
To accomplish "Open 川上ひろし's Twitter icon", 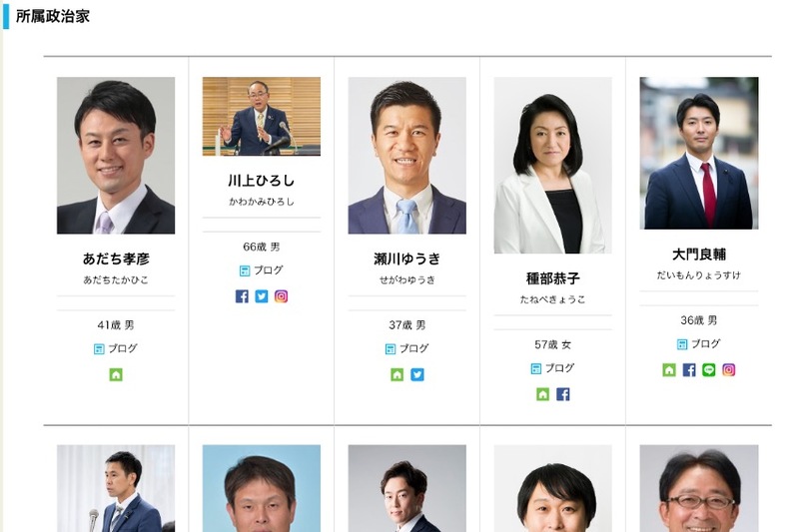I will point(262,296).
